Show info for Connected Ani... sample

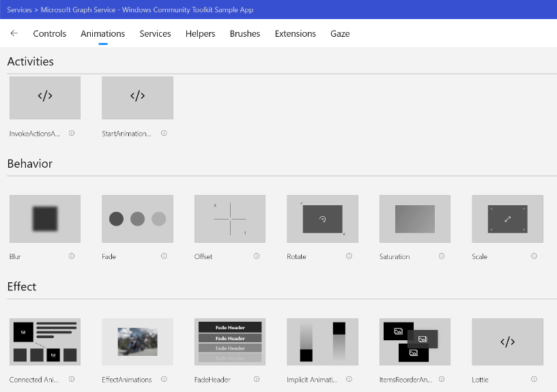point(72,379)
